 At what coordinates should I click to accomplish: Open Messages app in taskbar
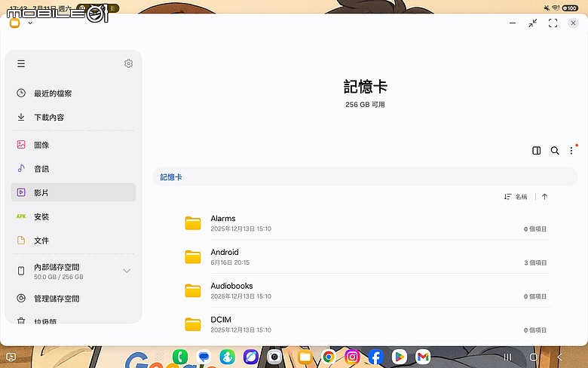(204, 357)
